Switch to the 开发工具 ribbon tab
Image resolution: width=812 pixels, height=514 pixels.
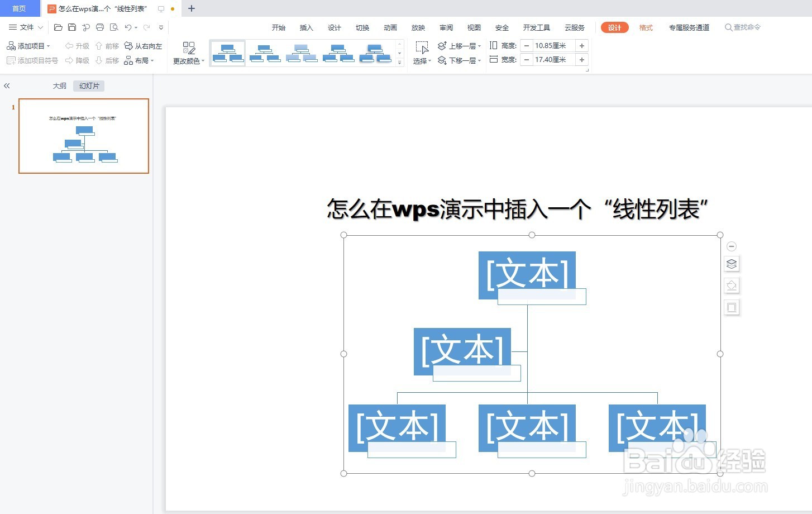(x=537, y=27)
